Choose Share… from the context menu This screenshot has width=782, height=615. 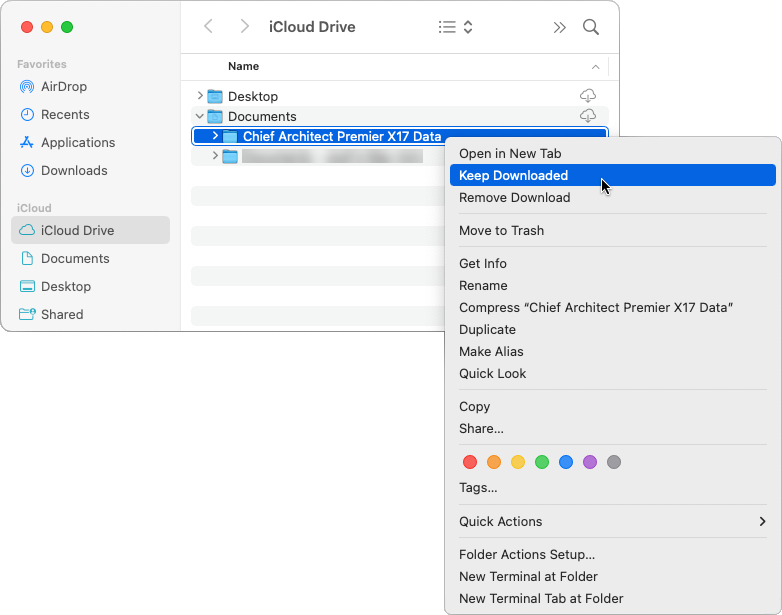click(x=612, y=428)
